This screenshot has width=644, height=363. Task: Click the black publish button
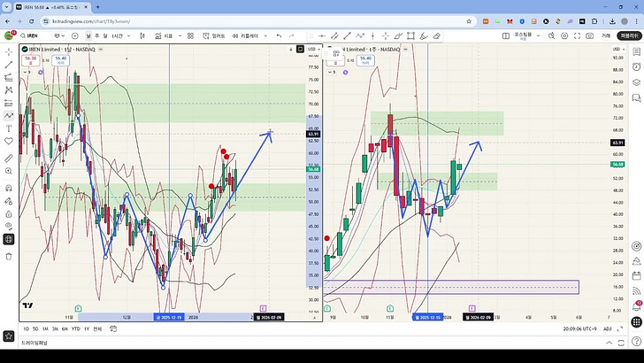[629, 35]
